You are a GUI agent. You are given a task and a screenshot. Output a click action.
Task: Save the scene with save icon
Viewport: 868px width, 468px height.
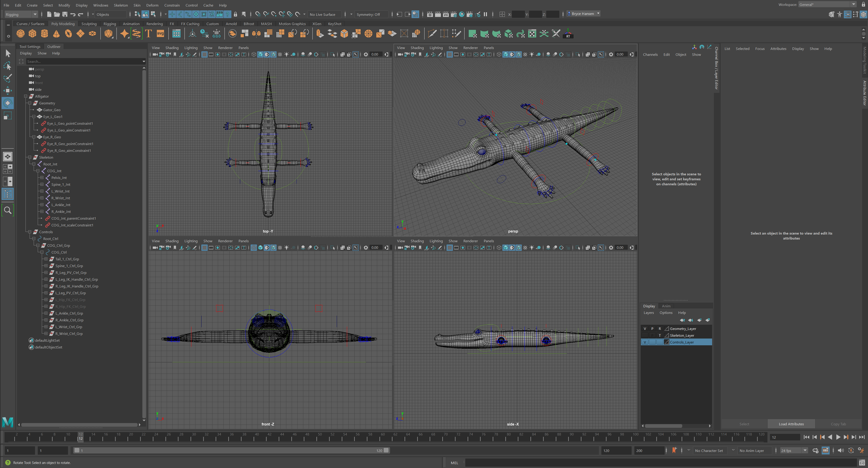(65, 14)
